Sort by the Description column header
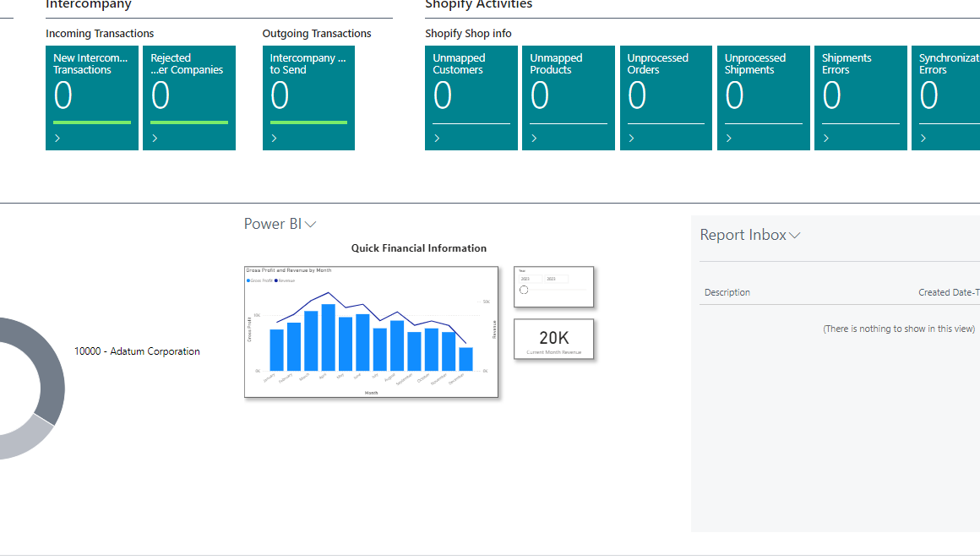The width and height of the screenshot is (980, 560). click(x=727, y=292)
